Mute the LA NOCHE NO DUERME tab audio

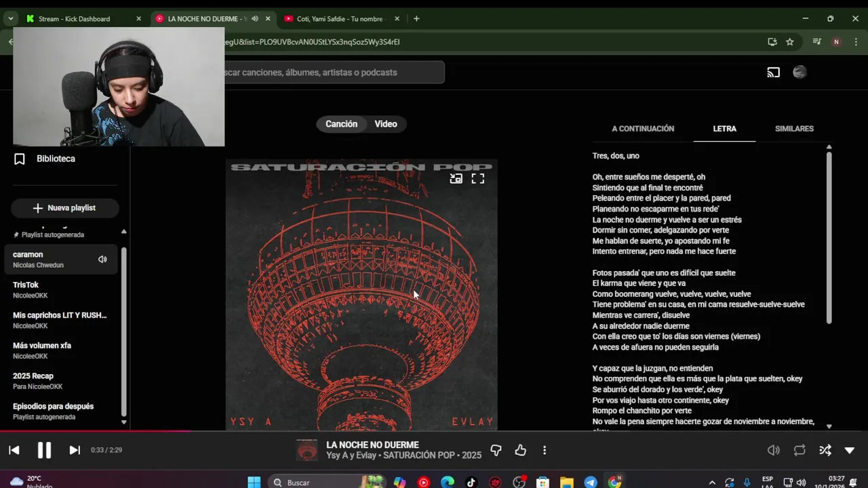point(255,19)
